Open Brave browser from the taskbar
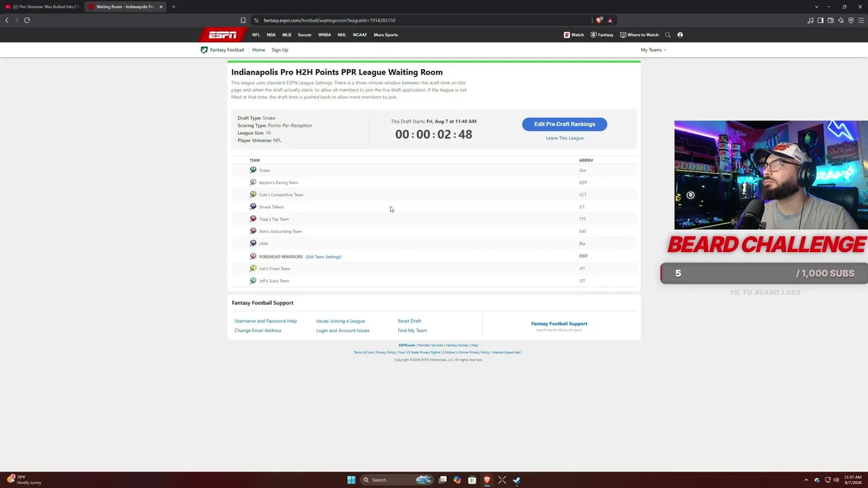868x488 pixels. 487,480
